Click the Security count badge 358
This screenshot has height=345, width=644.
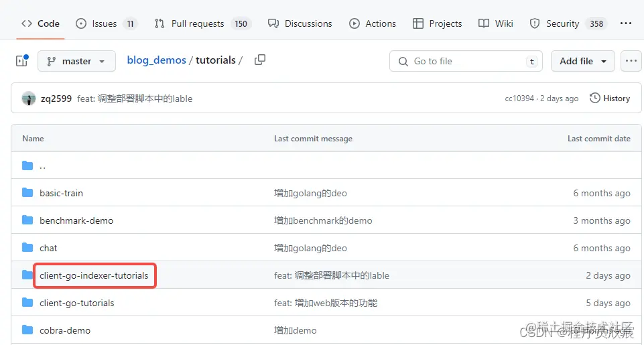click(x=596, y=24)
